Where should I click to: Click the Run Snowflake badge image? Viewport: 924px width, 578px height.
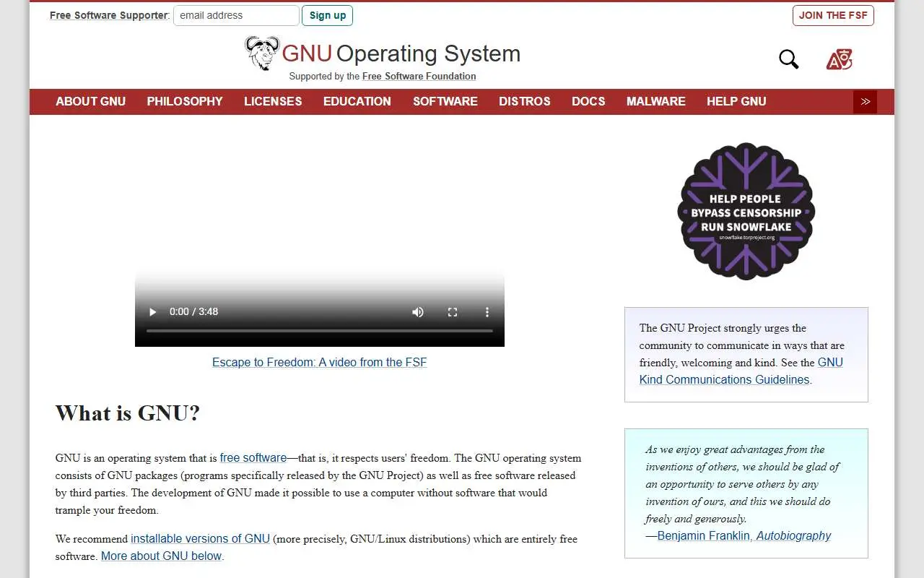tap(746, 211)
